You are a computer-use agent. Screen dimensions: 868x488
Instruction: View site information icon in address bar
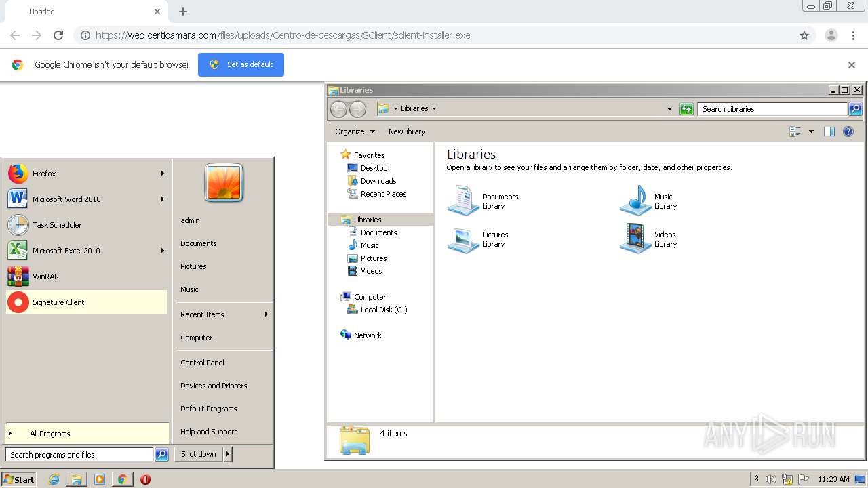click(85, 35)
